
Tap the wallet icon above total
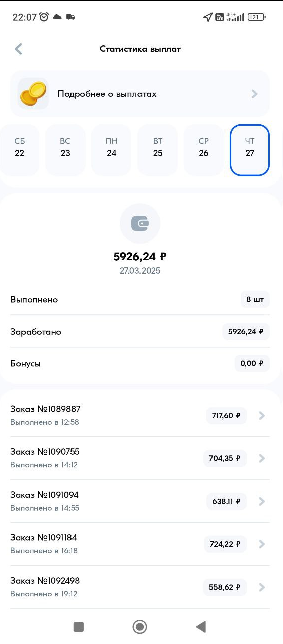tap(140, 224)
